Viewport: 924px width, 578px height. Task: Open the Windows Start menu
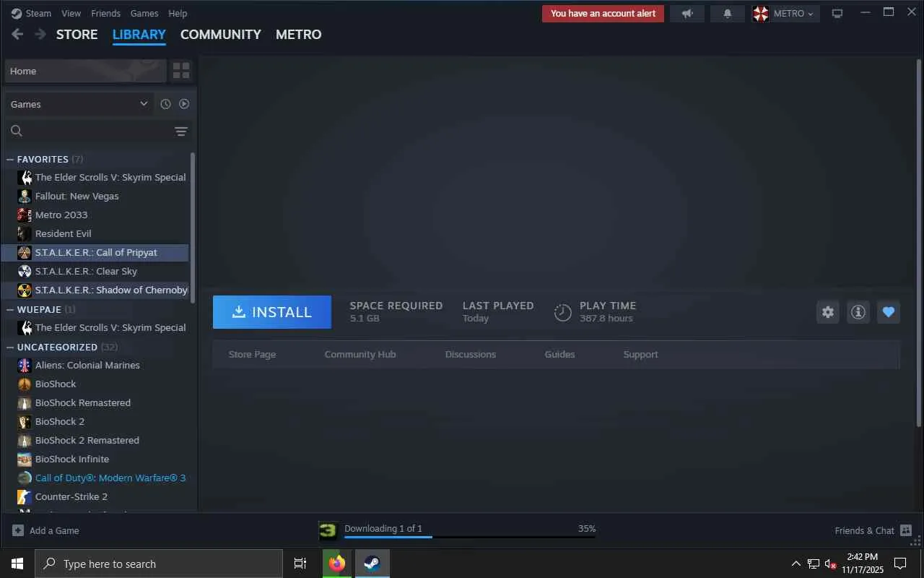point(17,564)
